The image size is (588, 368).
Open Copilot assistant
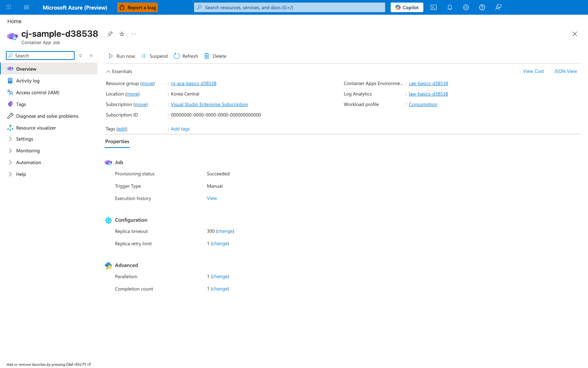[x=407, y=7]
